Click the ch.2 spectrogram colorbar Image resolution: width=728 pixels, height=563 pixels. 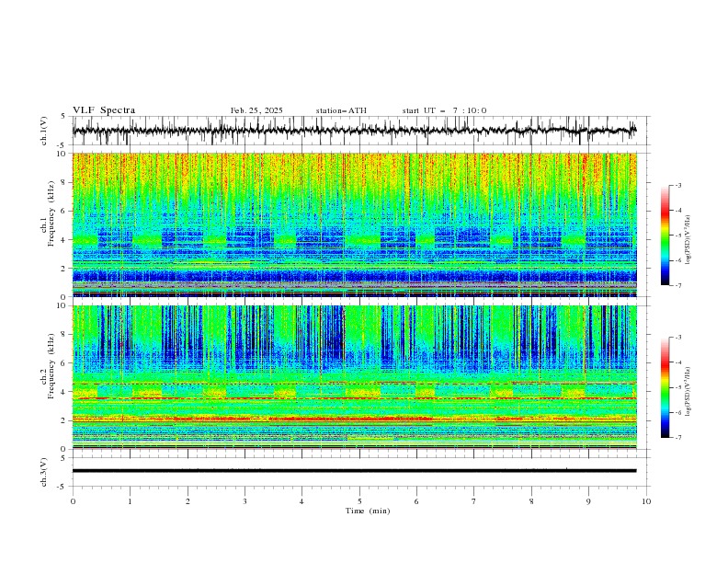(665, 387)
